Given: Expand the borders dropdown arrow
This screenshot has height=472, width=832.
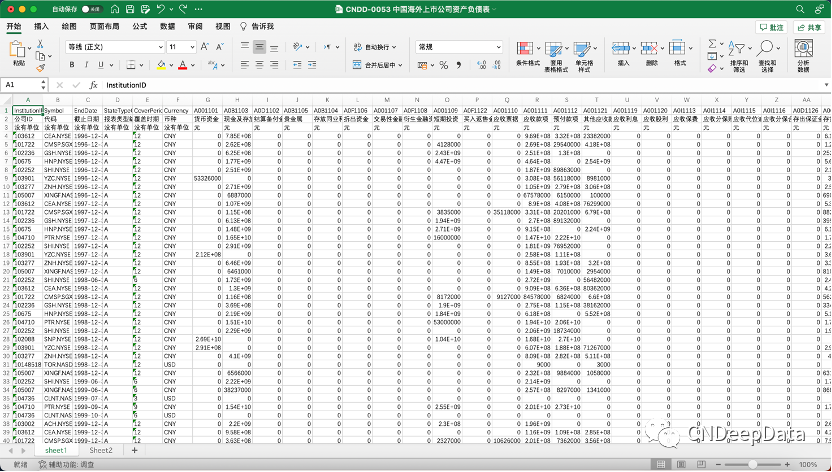Looking at the screenshot, I should 142,65.
